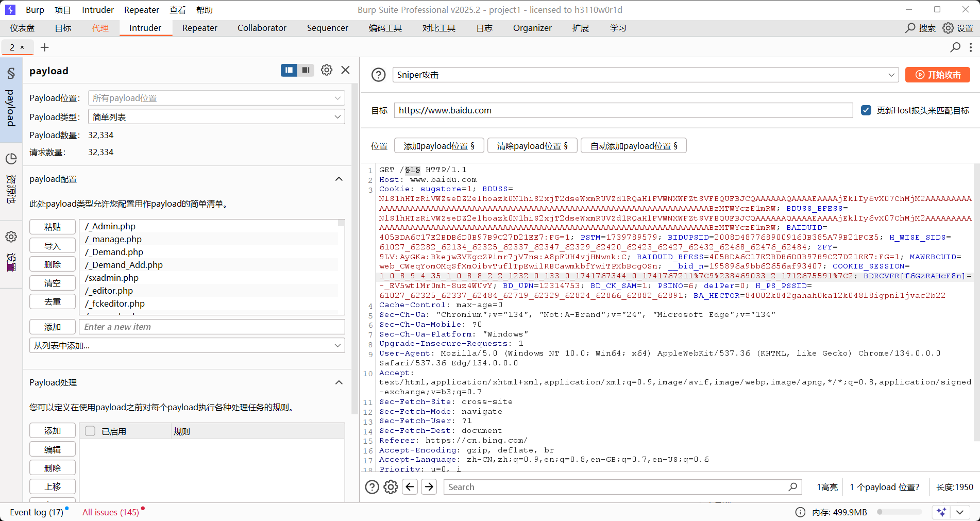Click 自动添加payload位置 § button

coord(634,146)
